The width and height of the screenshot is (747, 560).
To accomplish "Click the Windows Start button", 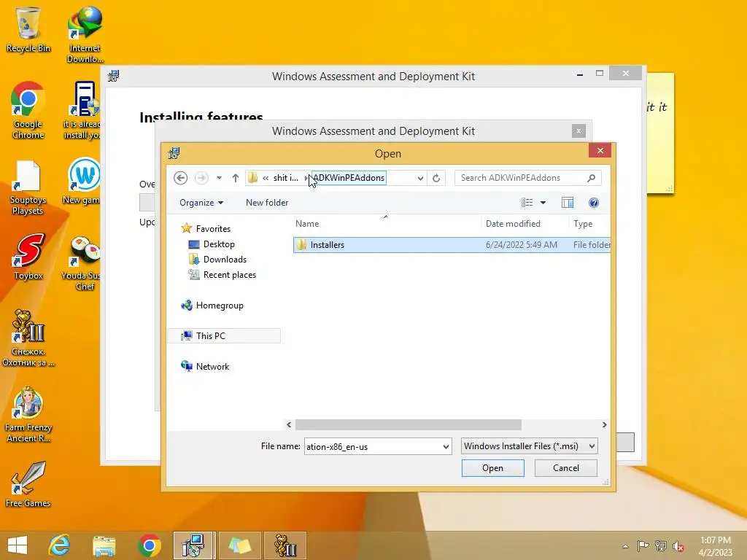I will pos(18,545).
